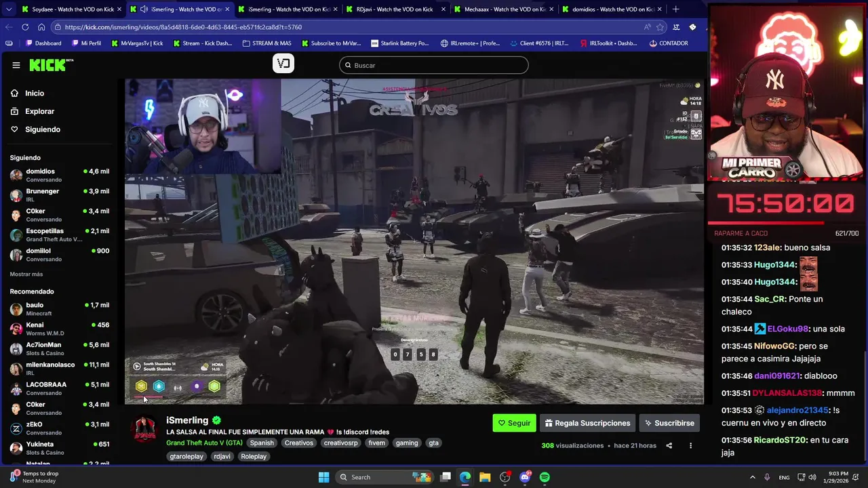Screen dimensions: 868x488
Task: Open Escopetillas followed channel
Action: (60, 235)
